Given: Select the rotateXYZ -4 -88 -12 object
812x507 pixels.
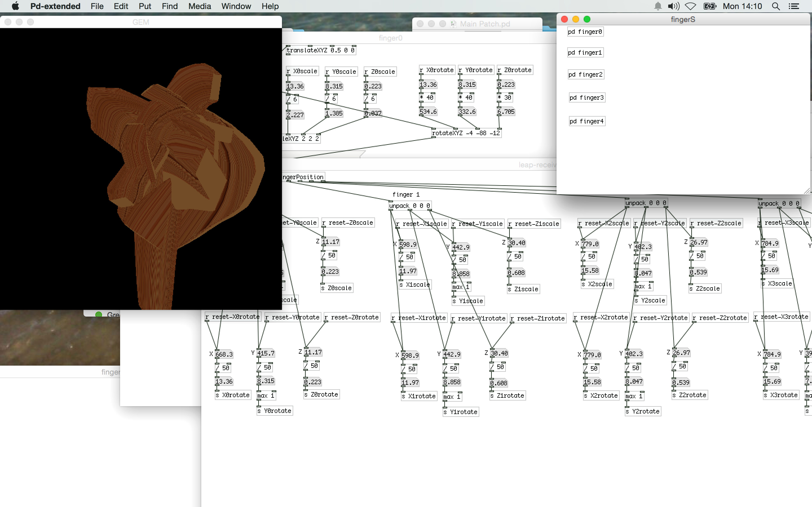Looking at the screenshot, I should tap(466, 133).
